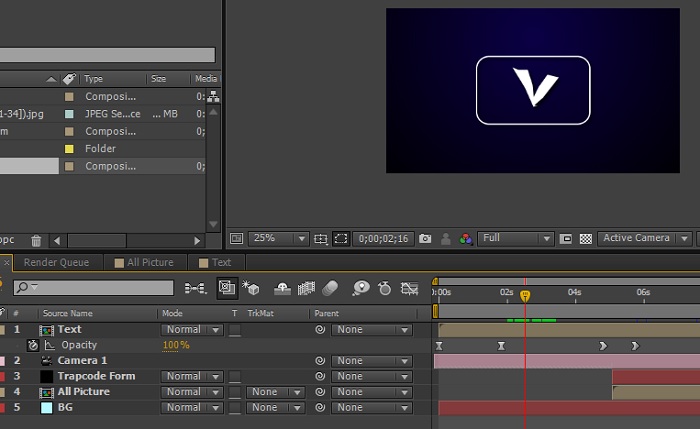Open the Full resolution dropdown
The image size is (700, 429).
pos(516,239)
